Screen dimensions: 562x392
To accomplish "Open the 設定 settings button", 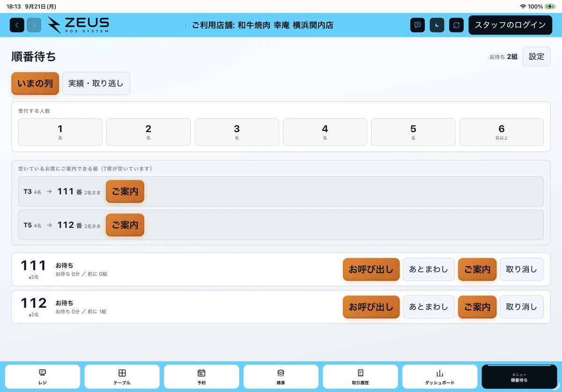I will (x=537, y=57).
